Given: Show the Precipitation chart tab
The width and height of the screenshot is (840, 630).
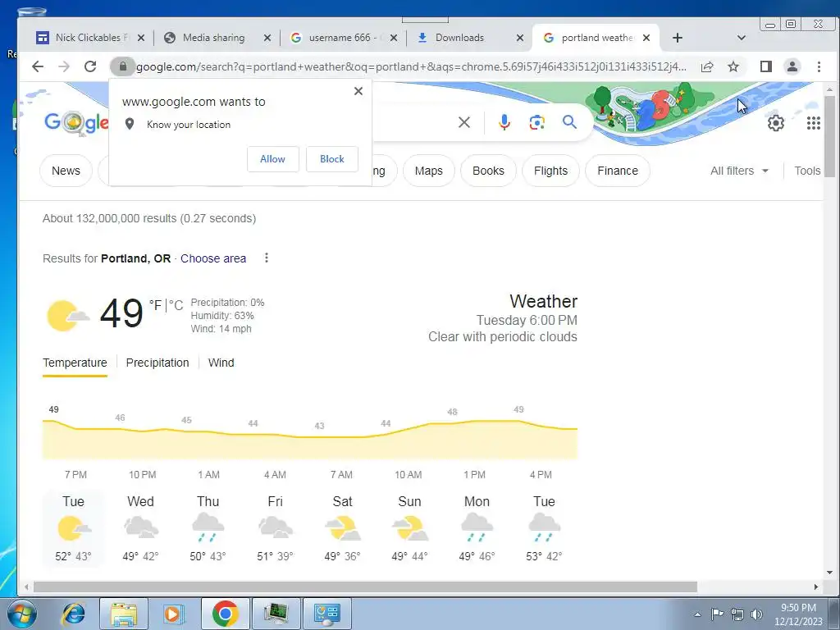Looking at the screenshot, I should click(157, 363).
